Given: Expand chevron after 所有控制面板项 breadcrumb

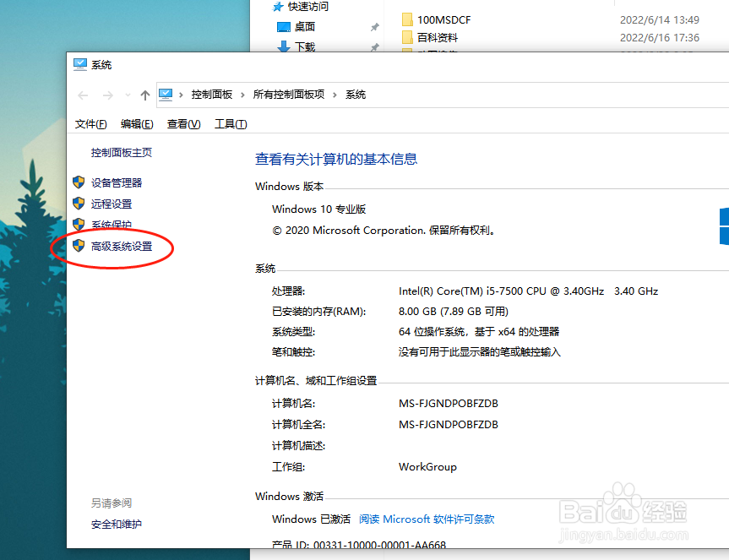Looking at the screenshot, I should 335,95.
